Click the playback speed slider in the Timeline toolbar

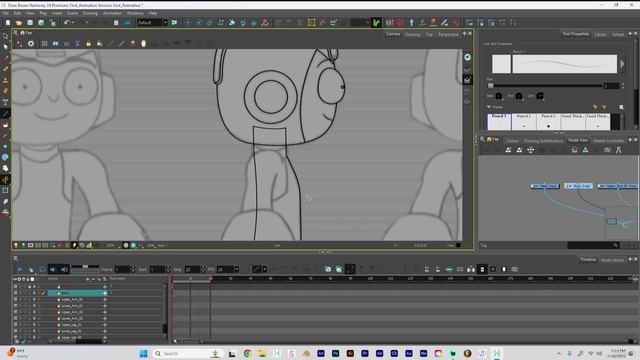click(85, 267)
